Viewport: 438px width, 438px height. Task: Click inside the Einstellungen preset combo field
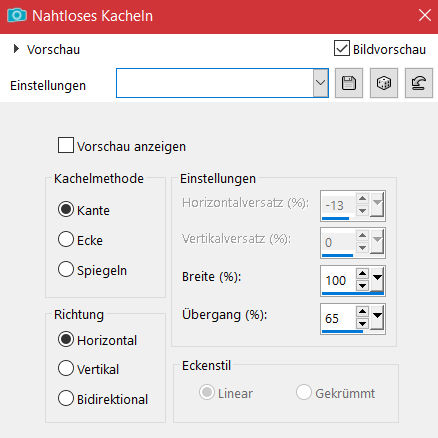tap(215, 83)
